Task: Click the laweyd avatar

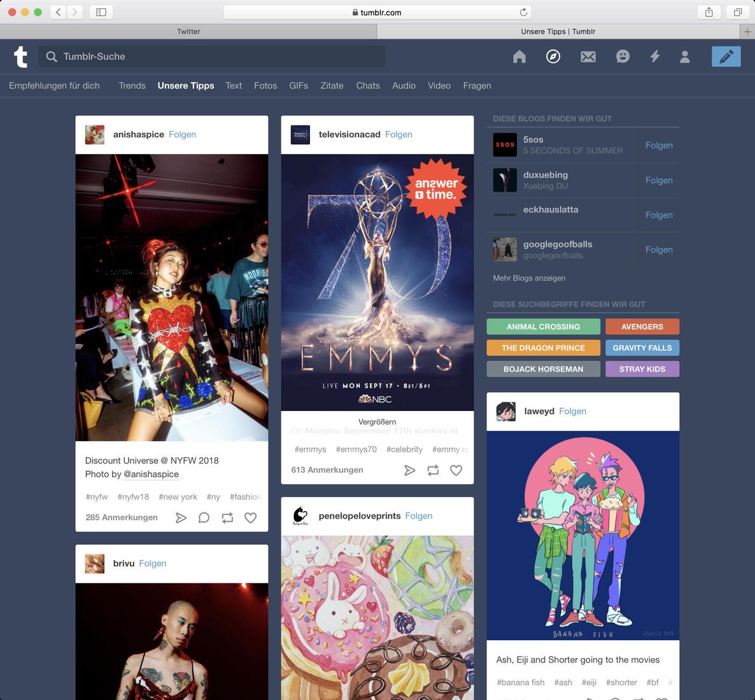Action: point(506,412)
